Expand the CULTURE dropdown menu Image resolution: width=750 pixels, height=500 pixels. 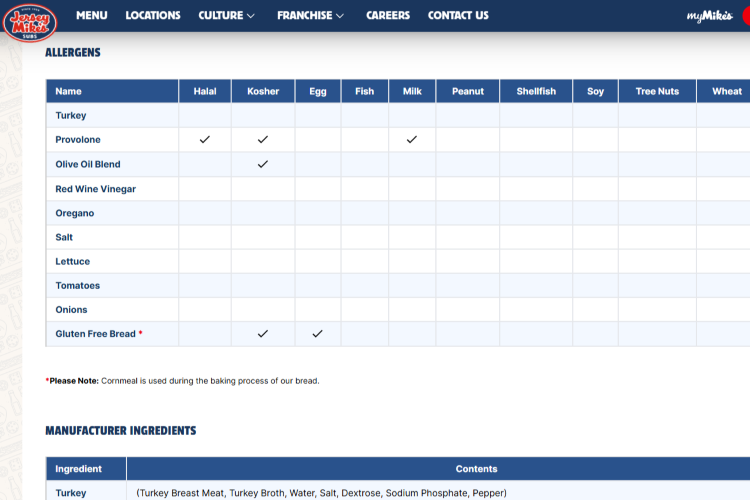point(226,15)
